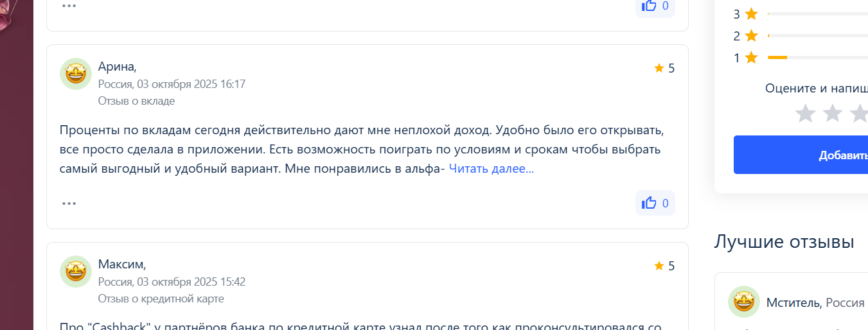Click the star rating on Максим's review

pyautogui.click(x=664, y=266)
